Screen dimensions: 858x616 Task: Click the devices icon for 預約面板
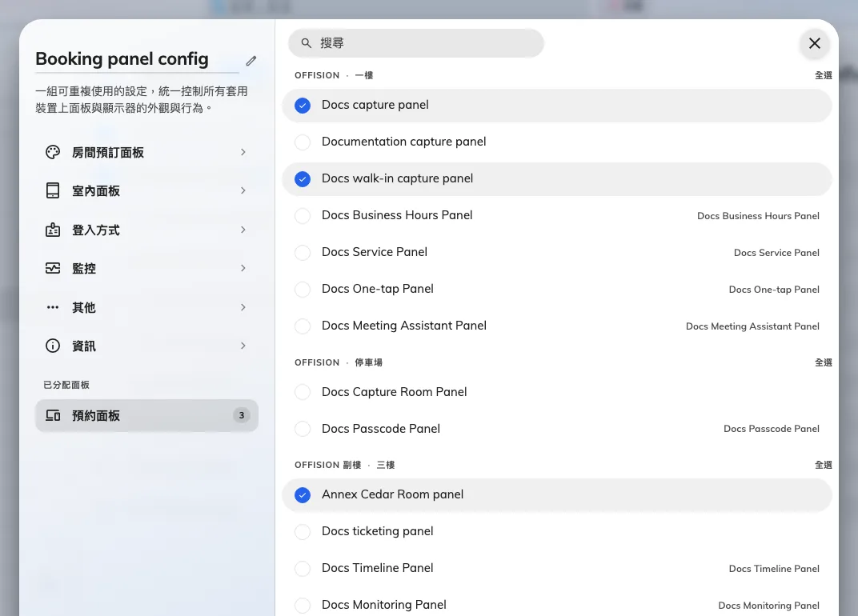pos(53,416)
